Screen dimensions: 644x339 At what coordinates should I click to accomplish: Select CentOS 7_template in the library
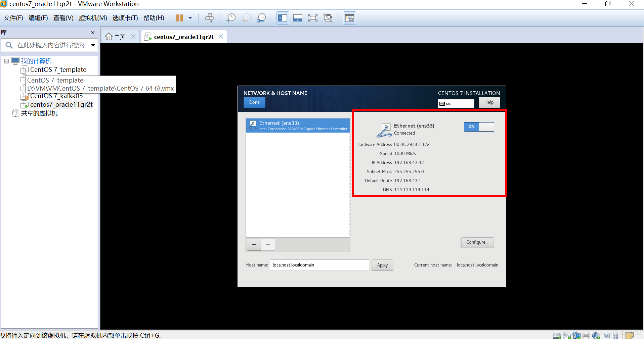coord(58,70)
